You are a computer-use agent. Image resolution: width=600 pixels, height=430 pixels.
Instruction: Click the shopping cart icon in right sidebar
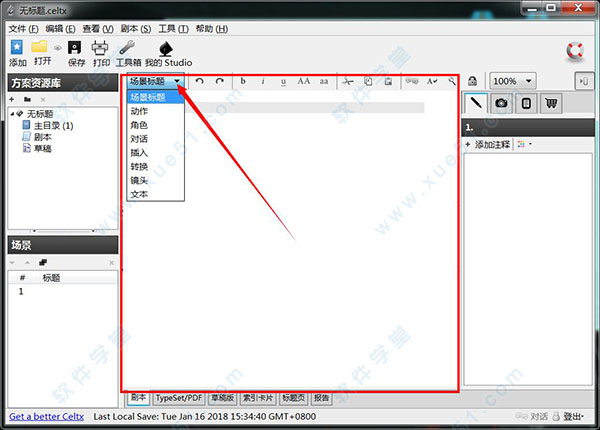click(551, 102)
